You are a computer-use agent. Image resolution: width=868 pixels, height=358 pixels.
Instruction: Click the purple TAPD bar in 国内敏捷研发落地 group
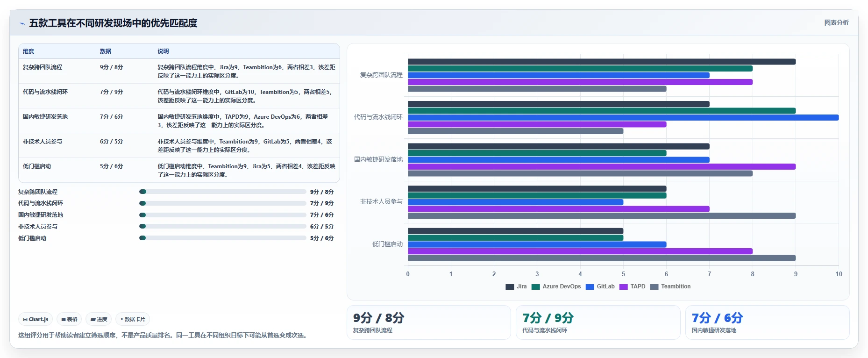pyautogui.click(x=602, y=167)
